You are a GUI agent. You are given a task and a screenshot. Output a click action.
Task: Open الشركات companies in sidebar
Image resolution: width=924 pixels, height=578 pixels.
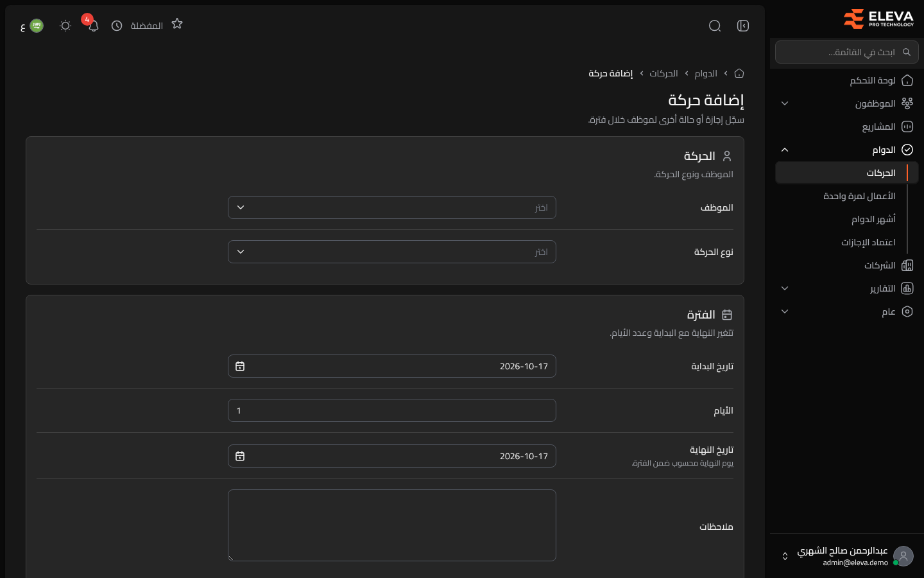tap(847, 265)
